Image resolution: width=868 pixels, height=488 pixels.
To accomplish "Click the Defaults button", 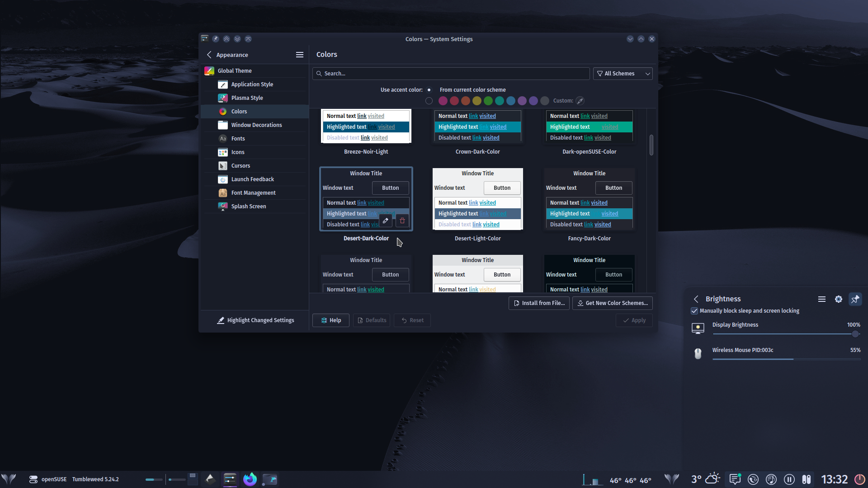I will (x=372, y=320).
